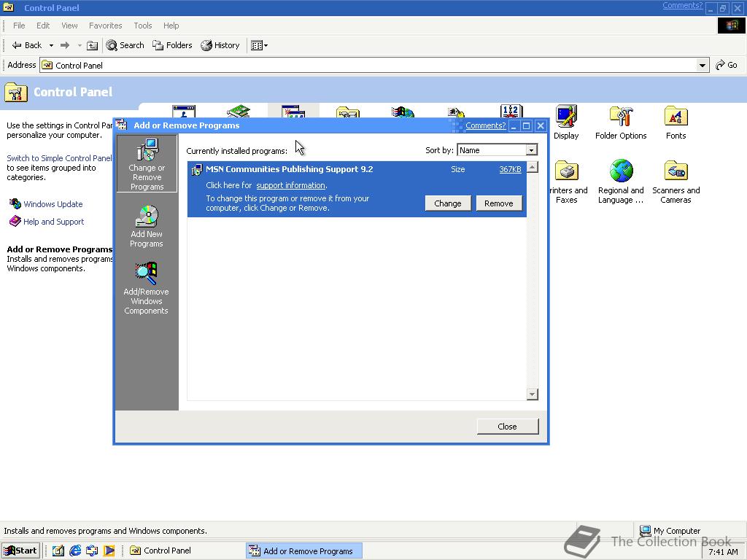Open support information link
Screen dimensions: 747x560
pos(290,185)
